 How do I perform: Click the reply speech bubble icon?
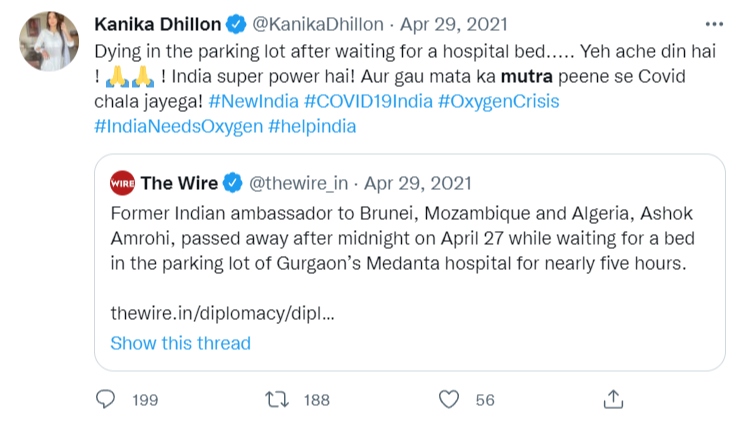coord(108,399)
